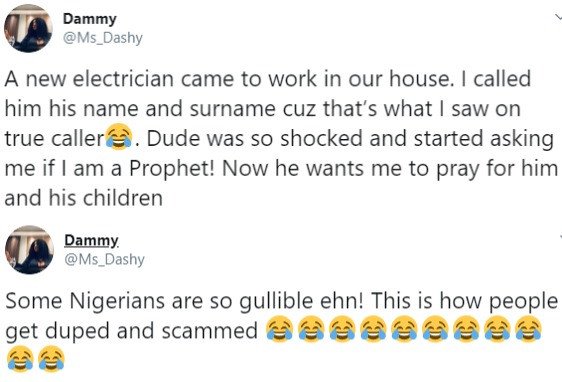Click the first laughing emoji right after "scammed"
Image resolution: width=562 pixels, height=382 pixels.
[280, 329]
